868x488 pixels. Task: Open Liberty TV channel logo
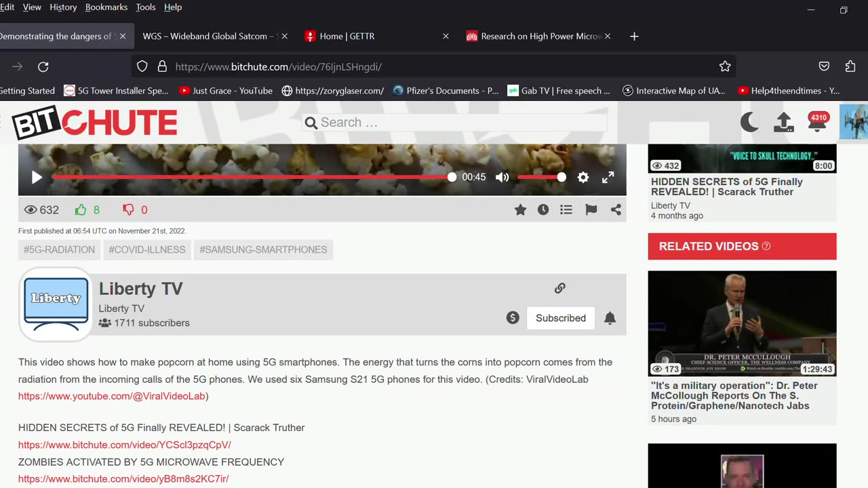pyautogui.click(x=56, y=304)
